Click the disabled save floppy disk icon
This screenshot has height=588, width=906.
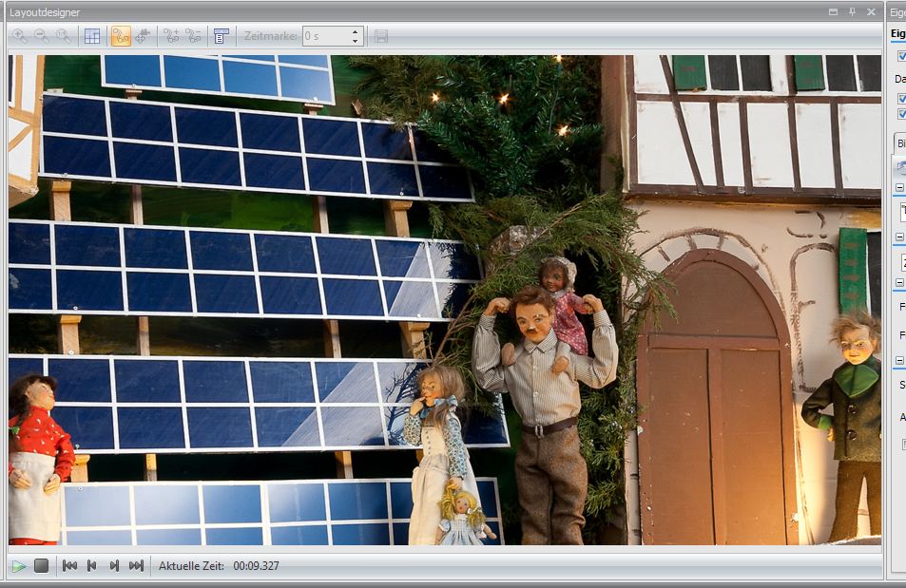(x=381, y=36)
